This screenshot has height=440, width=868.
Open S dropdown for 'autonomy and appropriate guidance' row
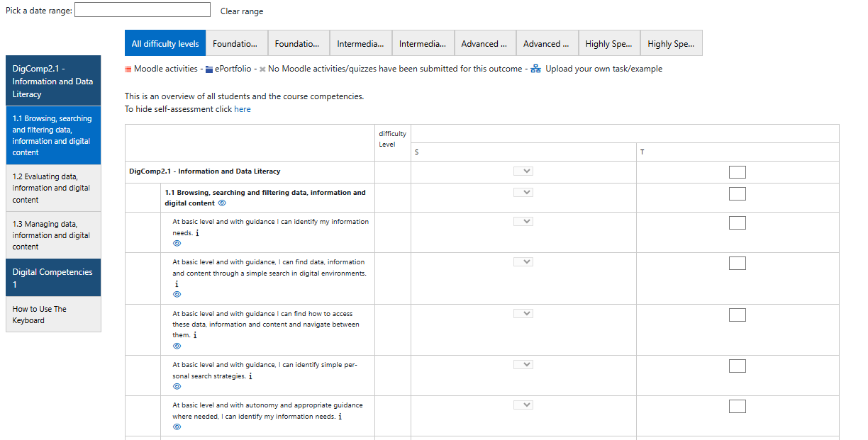coord(523,405)
